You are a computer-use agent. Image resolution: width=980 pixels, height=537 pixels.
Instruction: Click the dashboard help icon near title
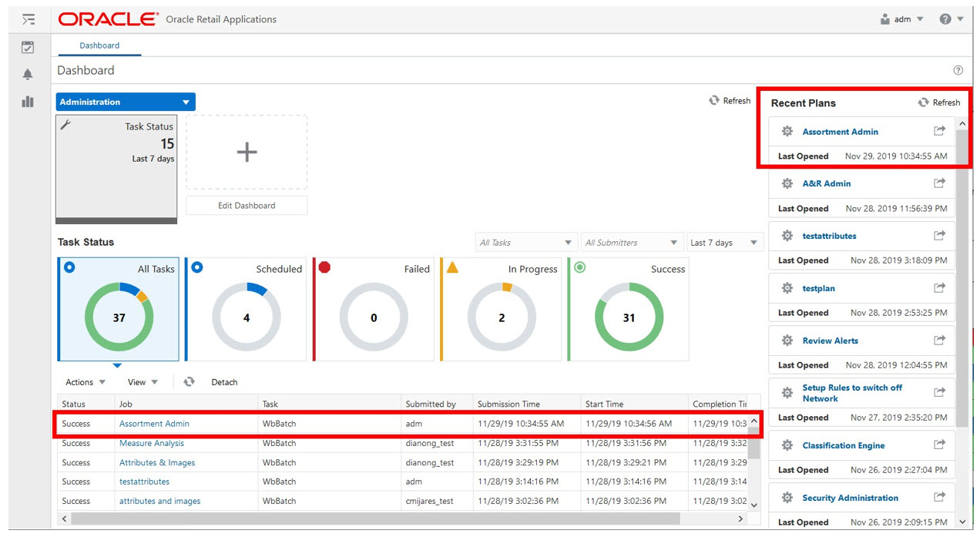pyautogui.click(x=958, y=70)
